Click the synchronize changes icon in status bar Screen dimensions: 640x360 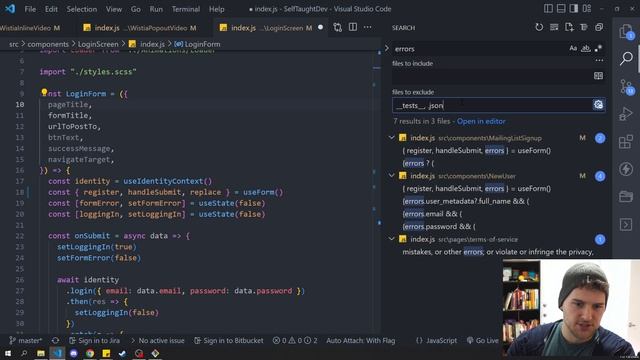point(56,340)
